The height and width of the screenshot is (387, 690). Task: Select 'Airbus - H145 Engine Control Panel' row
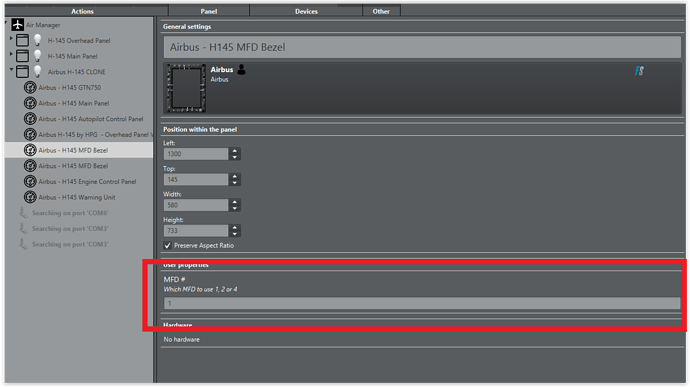pos(87,181)
